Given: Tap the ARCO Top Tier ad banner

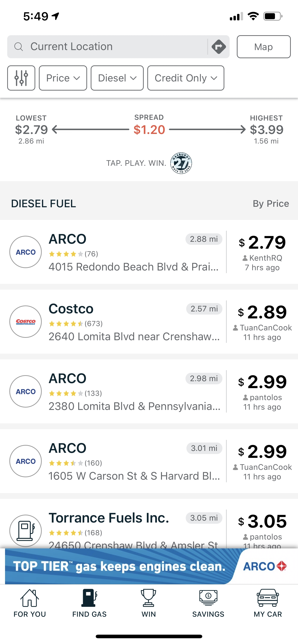Looking at the screenshot, I should [x=149, y=566].
